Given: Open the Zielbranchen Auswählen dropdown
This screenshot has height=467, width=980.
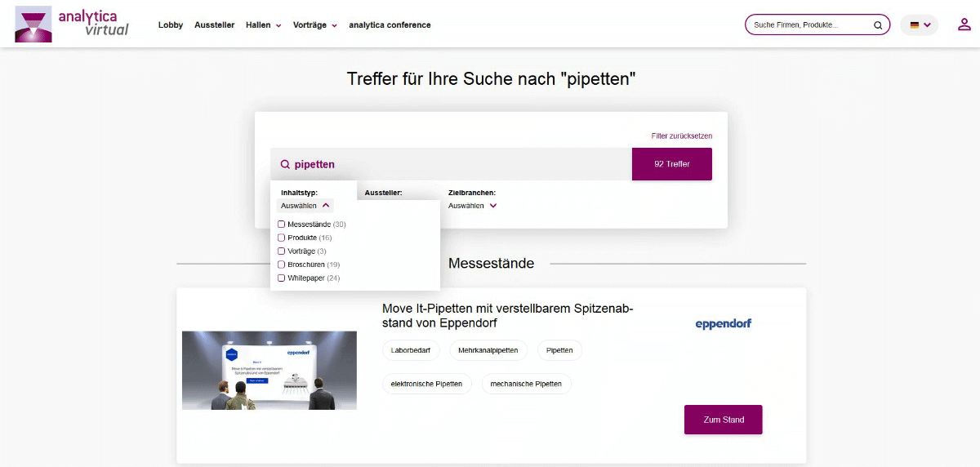Looking at the screenshot, I should [473, 206].
